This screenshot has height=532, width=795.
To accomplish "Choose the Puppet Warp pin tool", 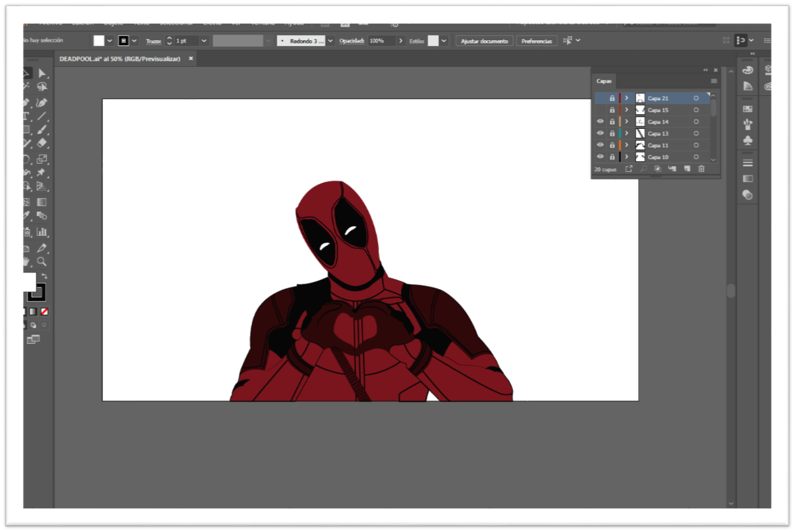I will click(x=41, y=173).
